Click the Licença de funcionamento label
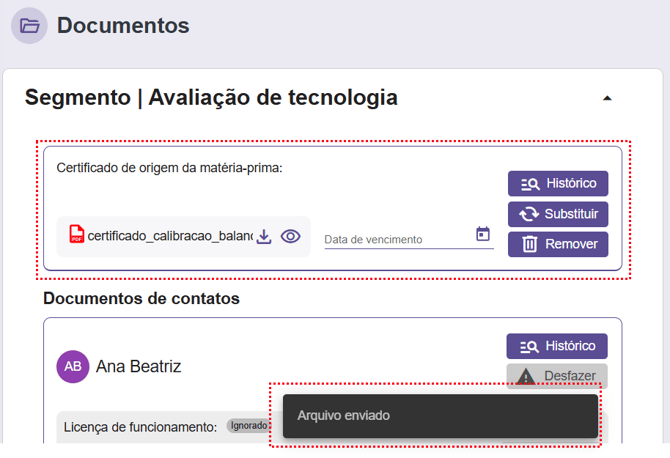 [140, 427]
